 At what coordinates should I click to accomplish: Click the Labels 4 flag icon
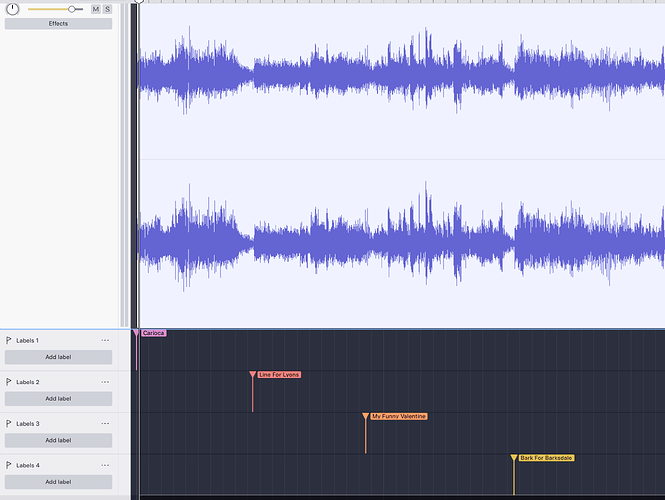[8, 465]
